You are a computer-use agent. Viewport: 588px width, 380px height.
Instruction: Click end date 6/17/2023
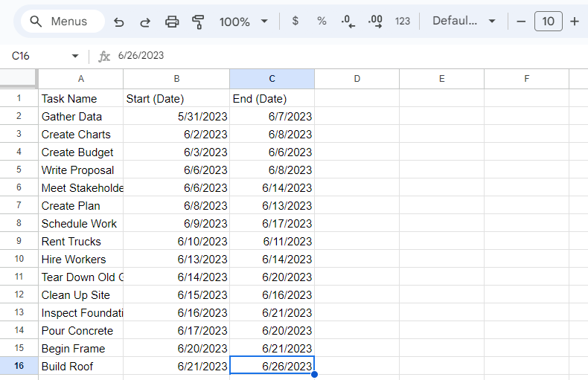[x=272, y=223]
